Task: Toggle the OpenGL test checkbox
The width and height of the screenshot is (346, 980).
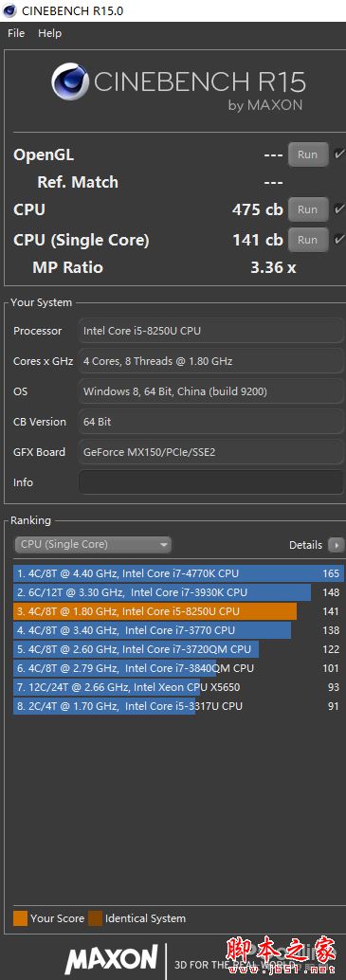Action: (339, 154)
